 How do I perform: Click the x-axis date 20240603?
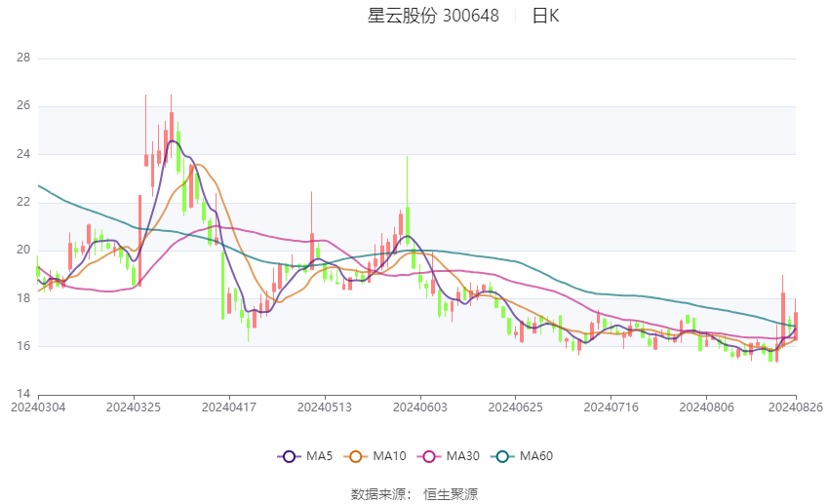point(420,407)
